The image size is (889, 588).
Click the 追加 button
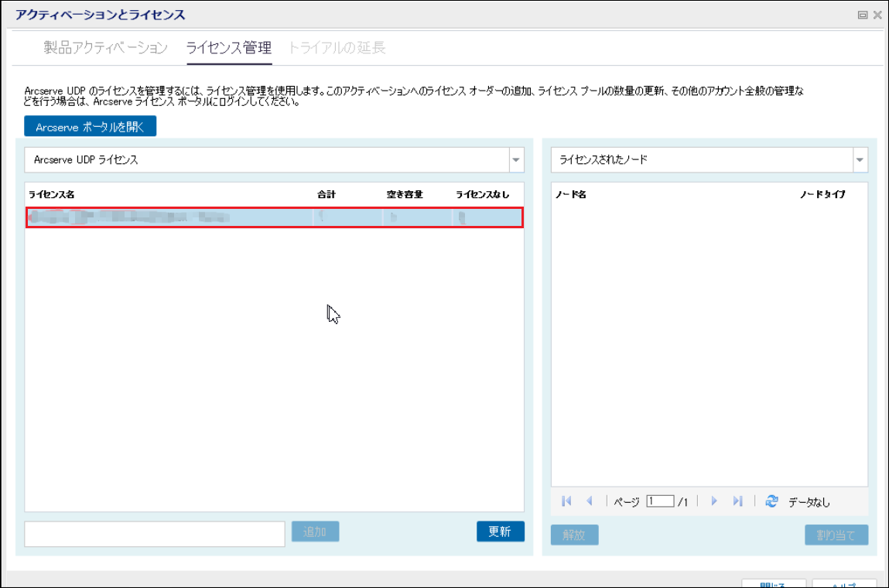(315, 532)
